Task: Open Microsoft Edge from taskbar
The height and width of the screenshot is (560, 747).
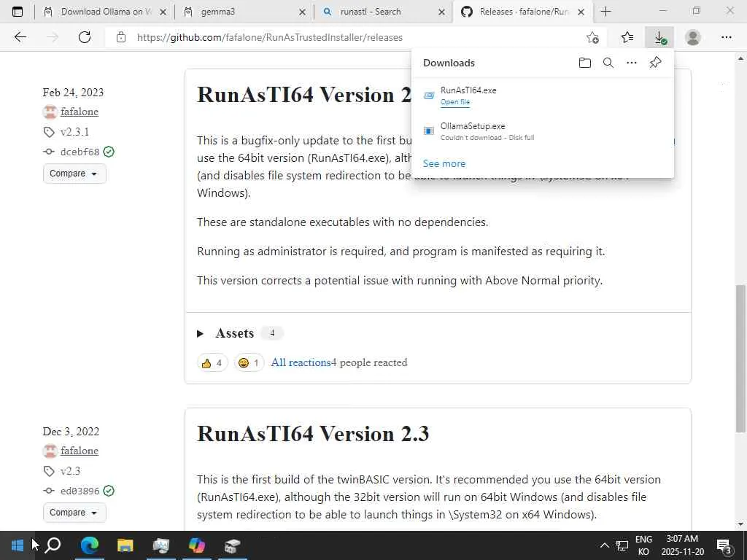Action: 89,545
